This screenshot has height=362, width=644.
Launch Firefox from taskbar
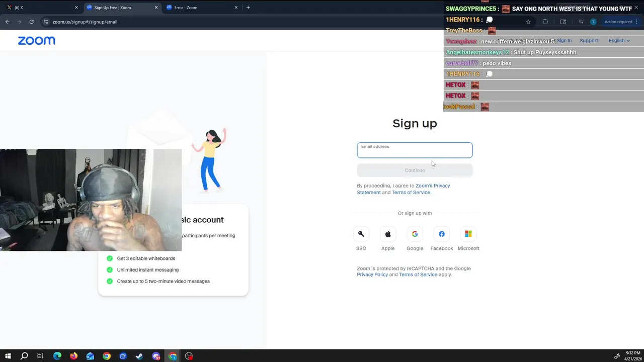click(74, 356)
